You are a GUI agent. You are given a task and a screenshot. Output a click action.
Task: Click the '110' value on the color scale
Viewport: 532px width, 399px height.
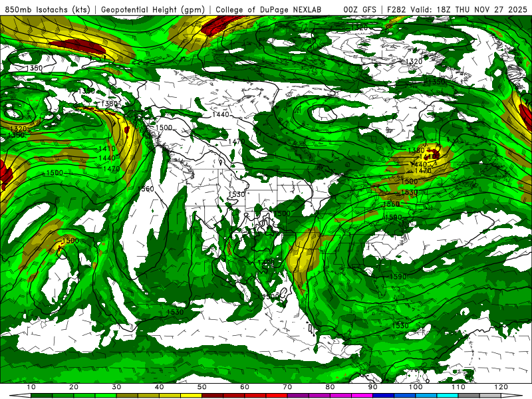(458, 387)
